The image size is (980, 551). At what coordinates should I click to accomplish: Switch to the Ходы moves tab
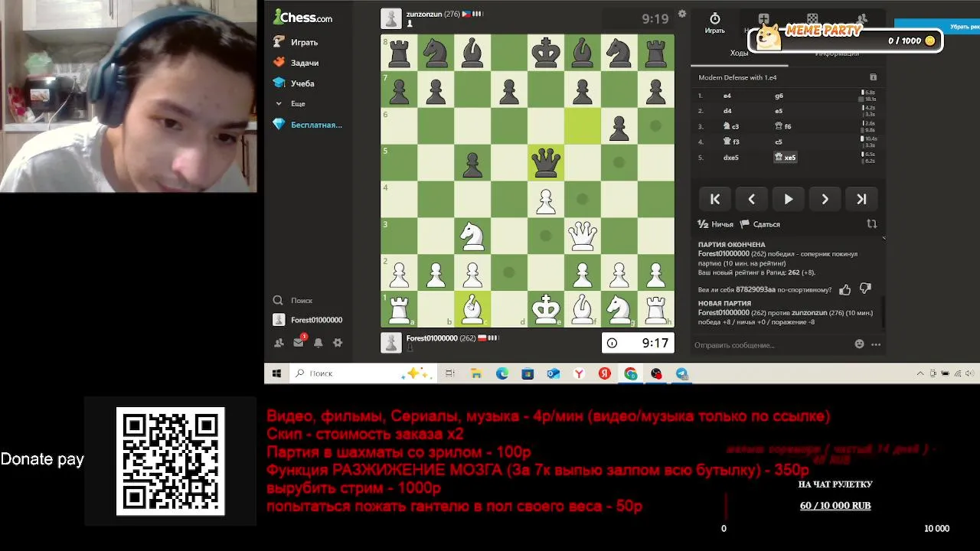tap(739, 53)
